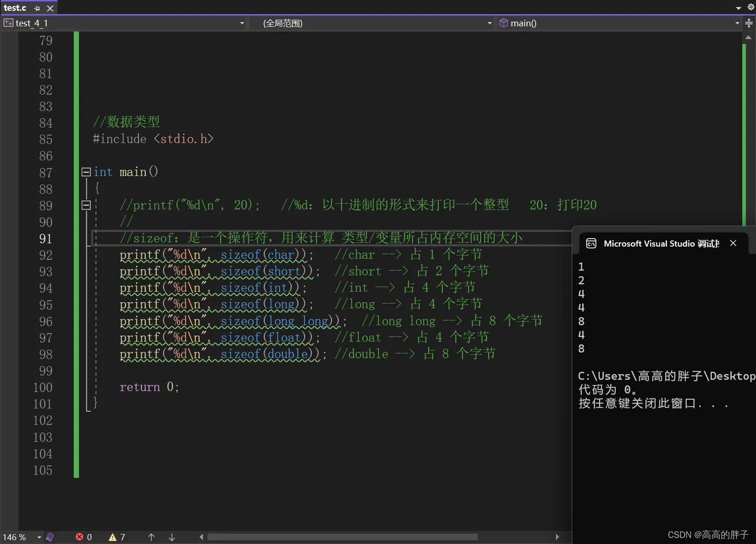The height and width of the screenshot is (544, 756).
Task: Click sizeof(double) on line 98
Action: click(271, 355)
